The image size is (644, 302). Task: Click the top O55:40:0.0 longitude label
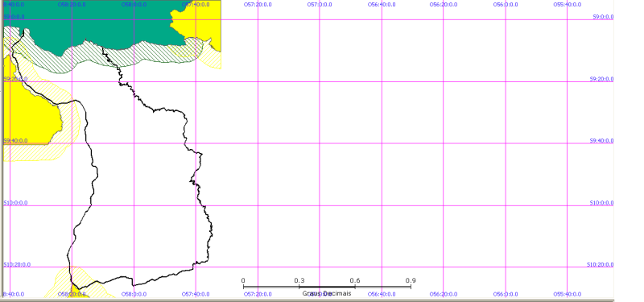tap(568, 5)
